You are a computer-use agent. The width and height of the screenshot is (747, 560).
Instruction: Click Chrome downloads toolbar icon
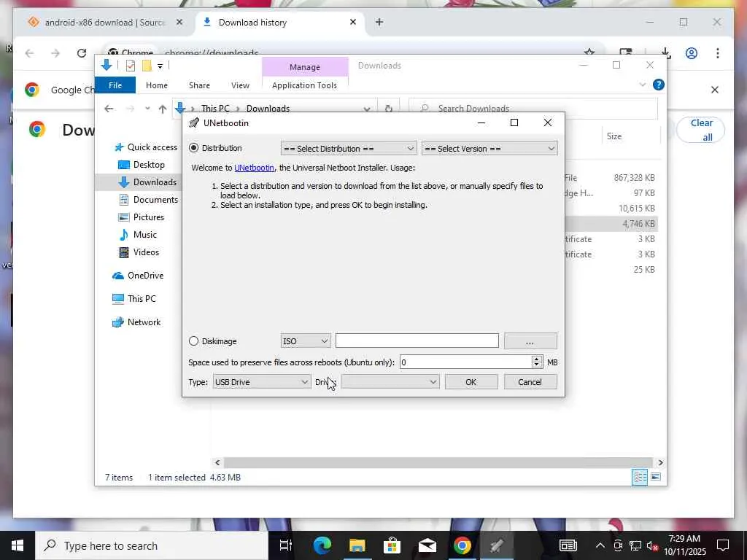[665, 52]
